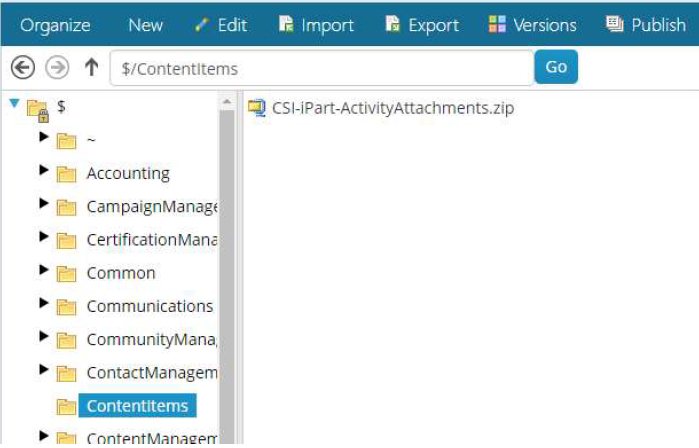The height and width of the screenshot is (448, 699).
Task: Click the Accounting folder icon
Action: 67,174
